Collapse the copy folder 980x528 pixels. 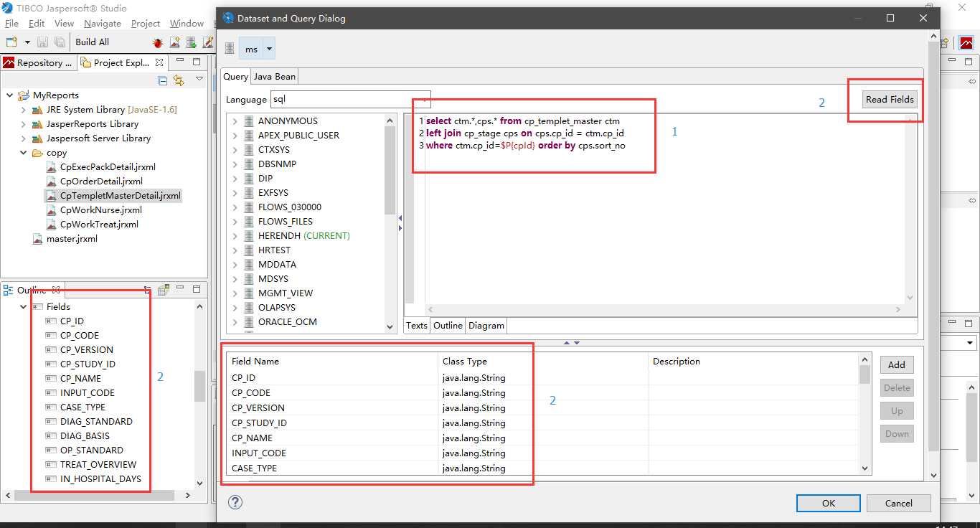[24, 153]
